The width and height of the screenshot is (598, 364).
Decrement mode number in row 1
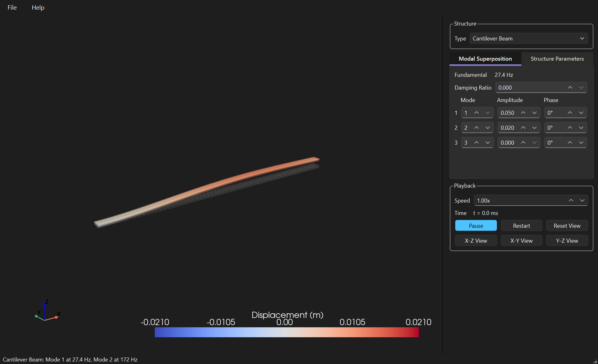488,113
